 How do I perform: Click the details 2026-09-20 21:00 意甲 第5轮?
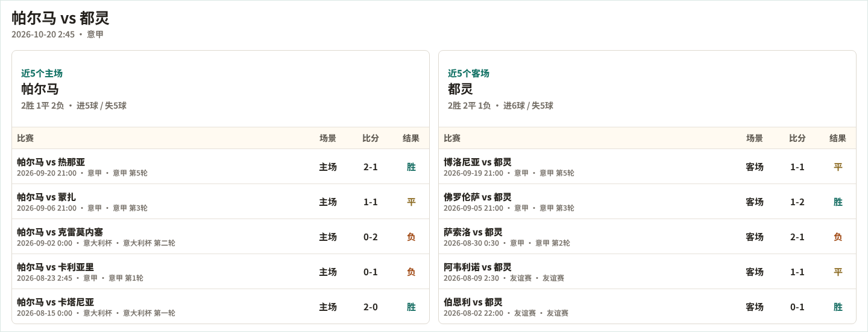(82, 173)
